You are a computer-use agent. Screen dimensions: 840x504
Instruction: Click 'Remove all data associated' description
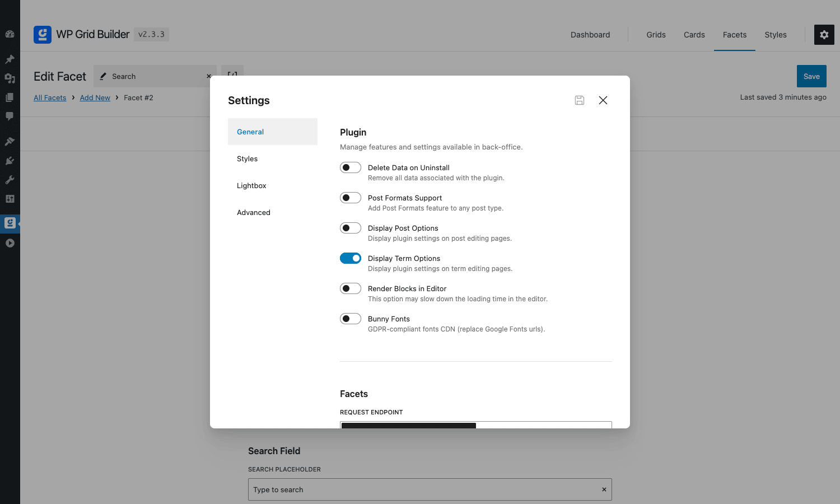[x=436, y=178]
